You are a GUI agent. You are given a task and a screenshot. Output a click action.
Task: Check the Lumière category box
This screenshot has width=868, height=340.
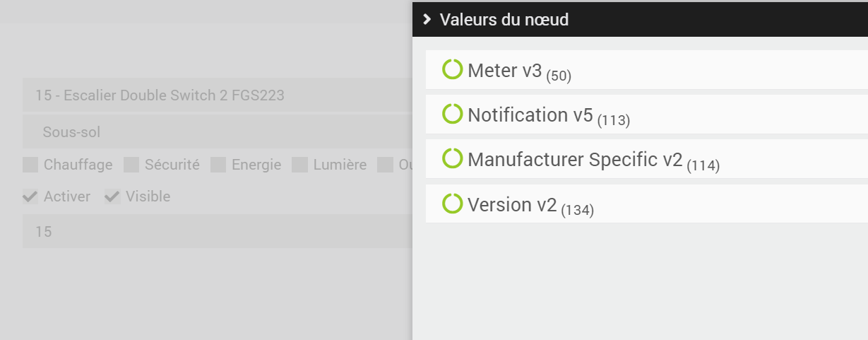(300, 165)
